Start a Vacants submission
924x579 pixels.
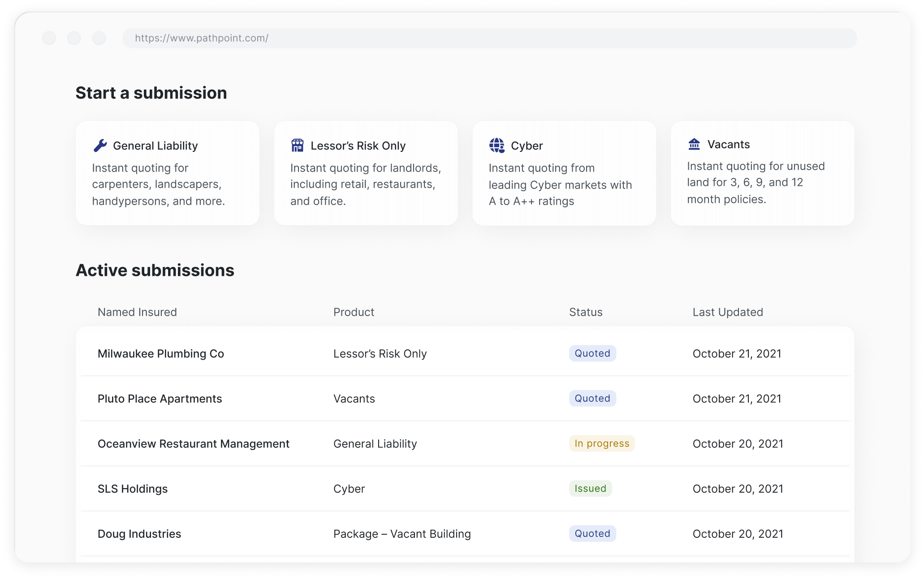coord(762,173)
